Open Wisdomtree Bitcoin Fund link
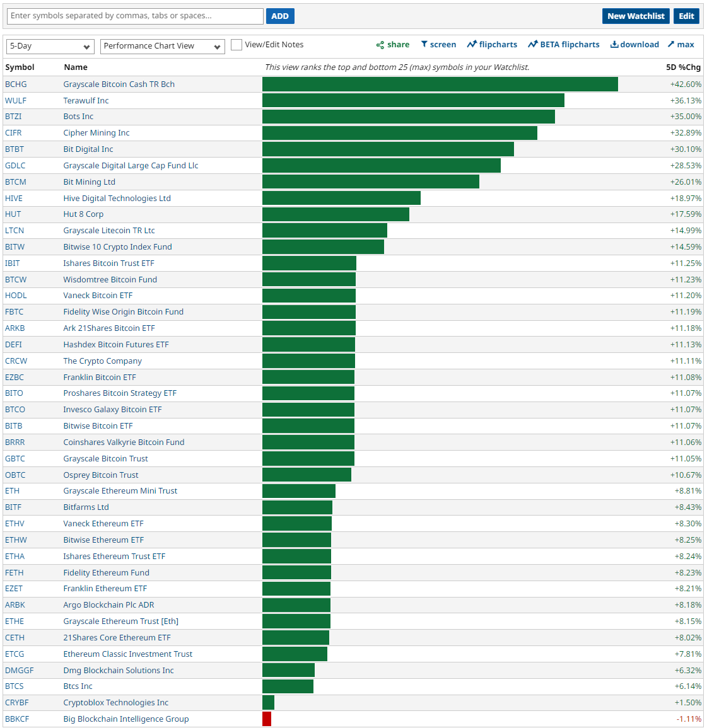 pos(110,279)
